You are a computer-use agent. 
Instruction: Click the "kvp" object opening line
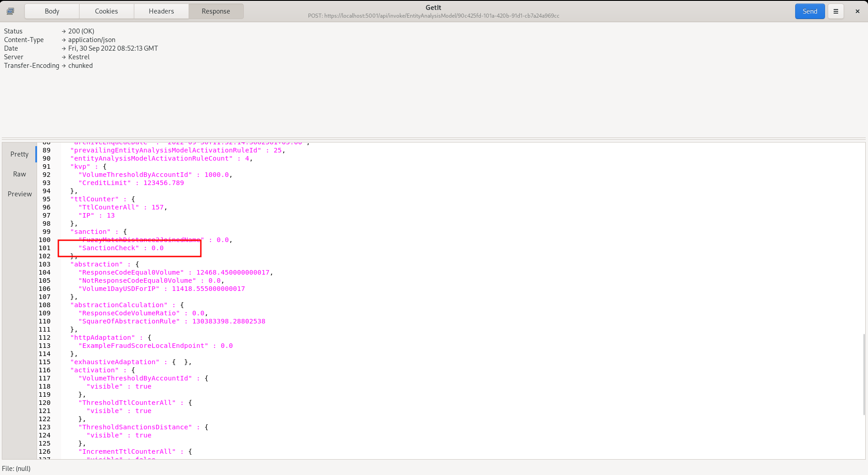pos(88,166)
